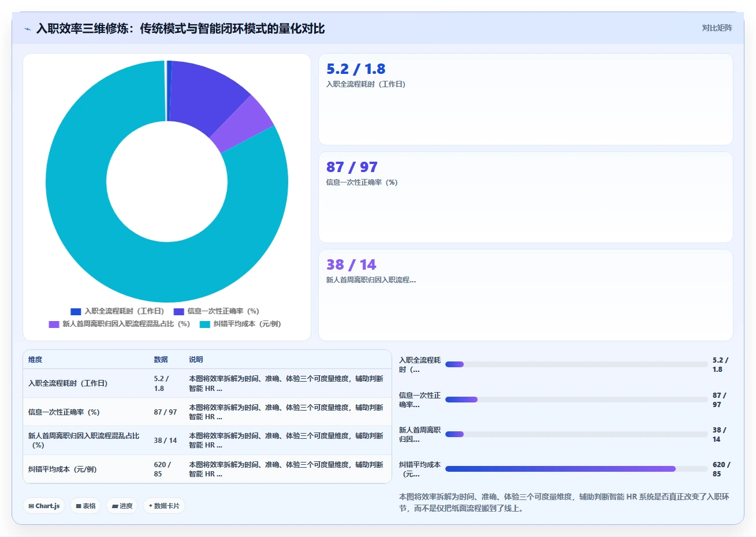The image size is (756, 537).
Task: Click the 表格 tag chip
Action: [85, 506]
